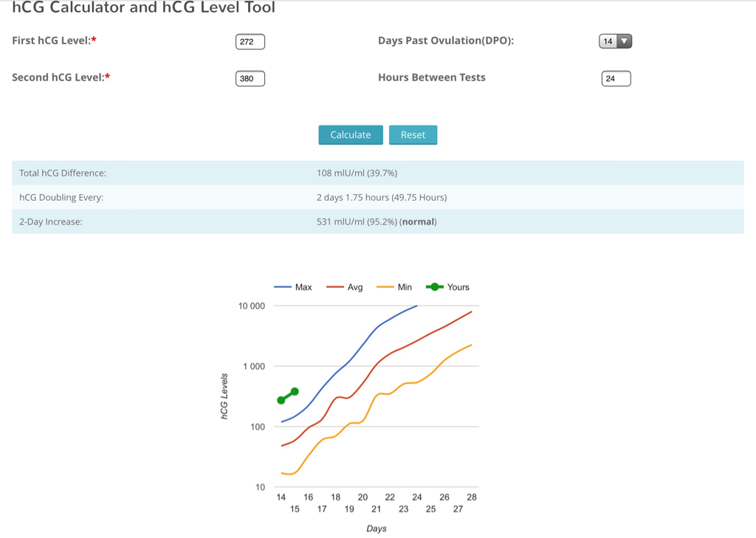Click the Second hCG Level input field
Image resolution: width=756 pixels, height=538 pixels.
[250, 78]
